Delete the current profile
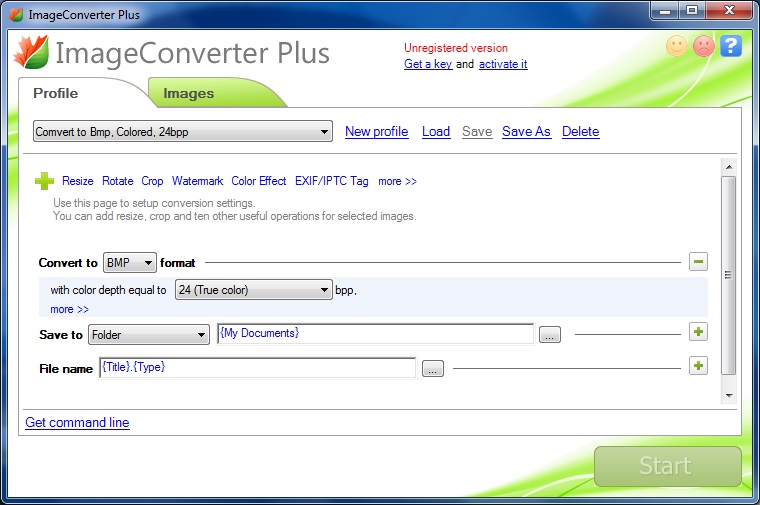The image size is (760, 505). pyautogui.click(x=581, y=131)
